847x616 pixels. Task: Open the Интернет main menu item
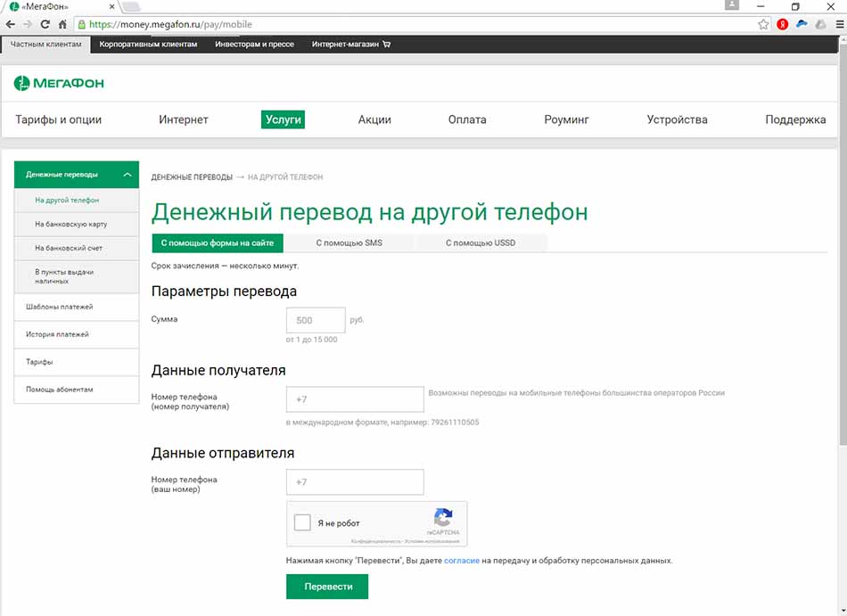183,119
